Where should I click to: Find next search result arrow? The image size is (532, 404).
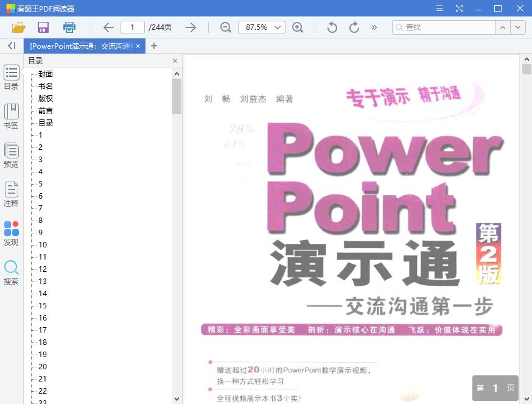pos(518,27)
